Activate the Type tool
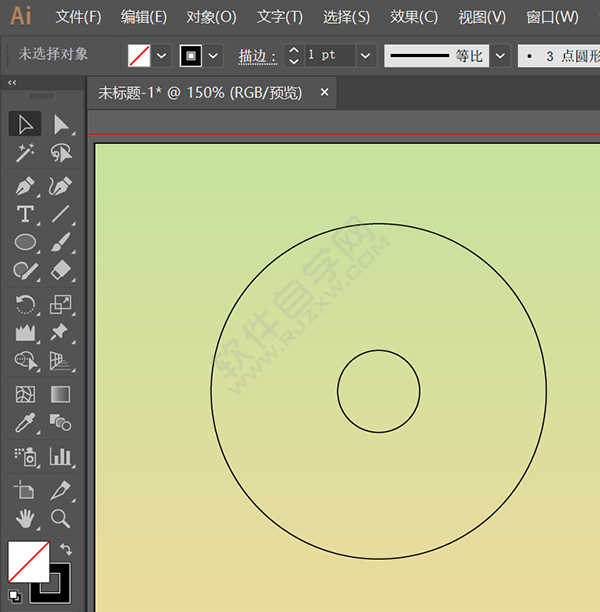Viewport: 600px width, 612px height. point(25,214)
